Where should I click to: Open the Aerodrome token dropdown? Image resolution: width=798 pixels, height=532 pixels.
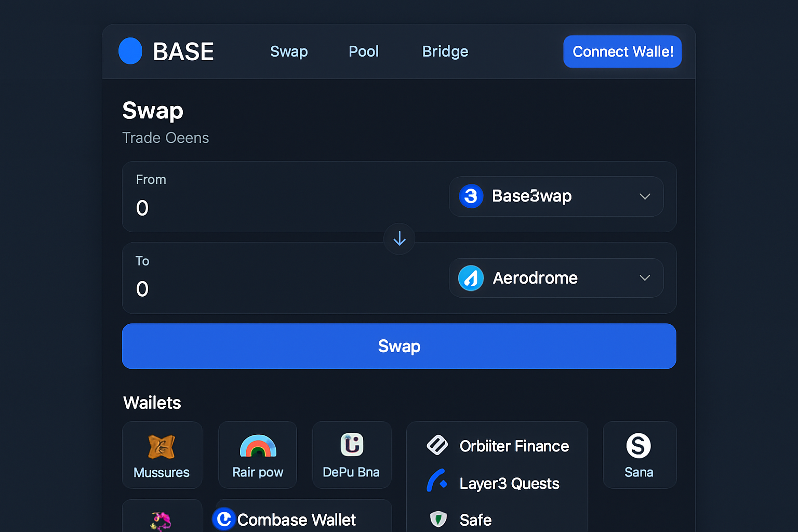pyautogui.click(x=645, y=278)
